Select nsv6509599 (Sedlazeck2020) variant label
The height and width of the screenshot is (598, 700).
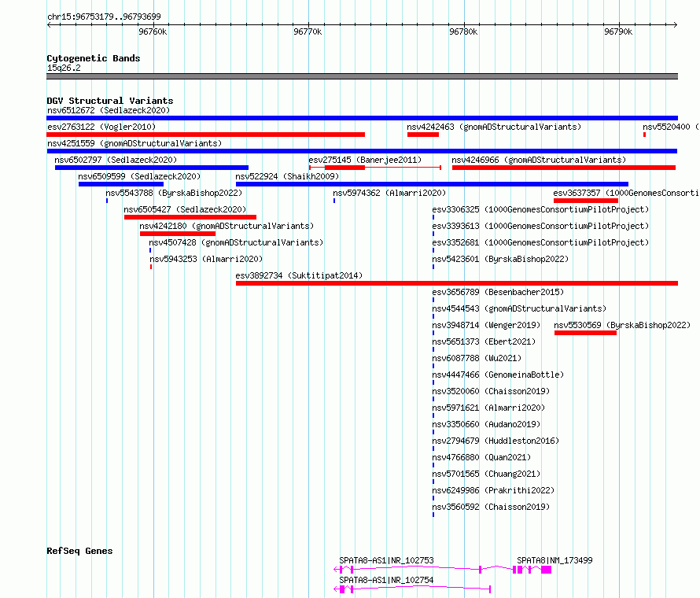coord(139,176)
